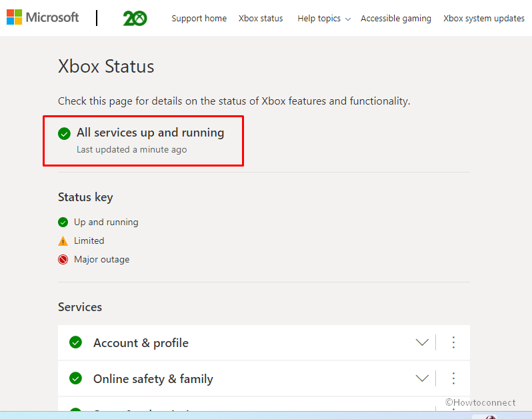The height and width of the screenshot is (419, 532).
Task: Expand the Account & profile service
Action: coord(422,342)
